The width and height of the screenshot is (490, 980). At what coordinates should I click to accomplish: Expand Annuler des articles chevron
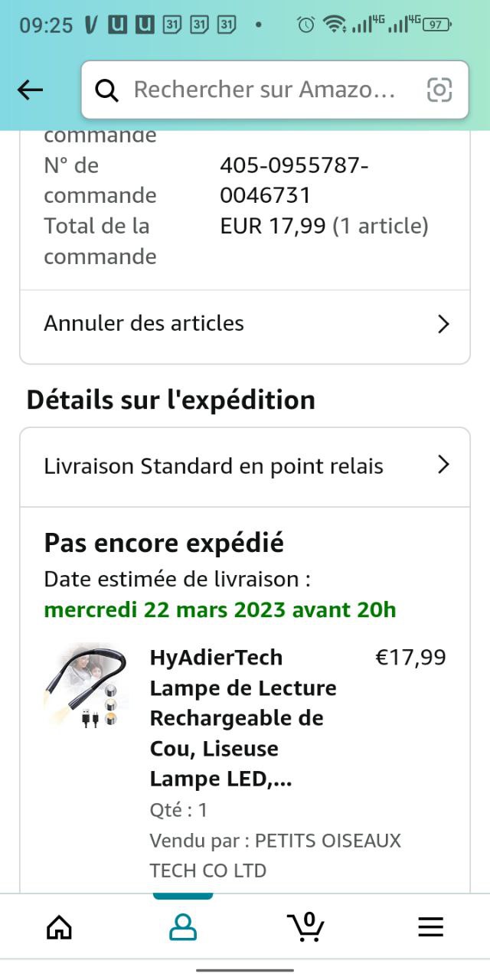[x=443, y=325]
